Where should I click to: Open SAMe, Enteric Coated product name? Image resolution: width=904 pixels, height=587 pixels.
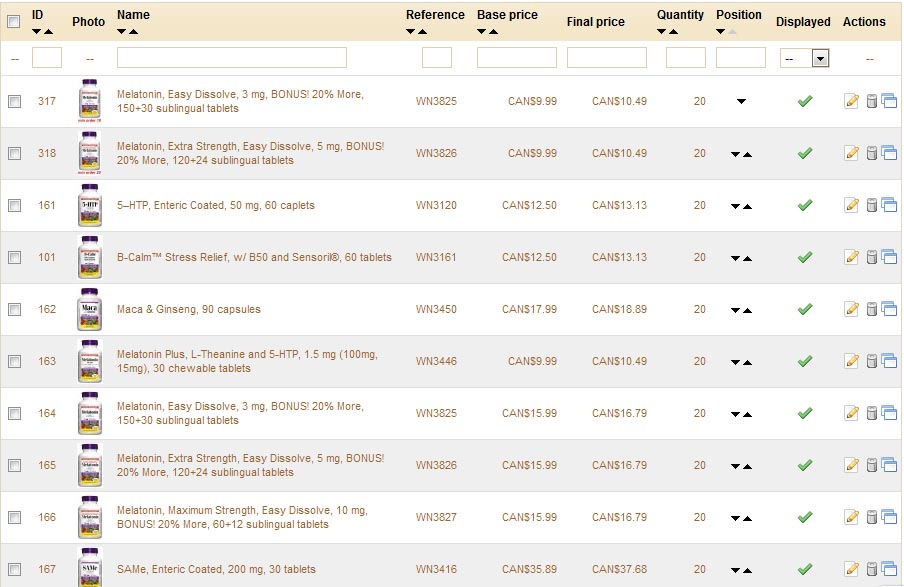coord(216,569)
